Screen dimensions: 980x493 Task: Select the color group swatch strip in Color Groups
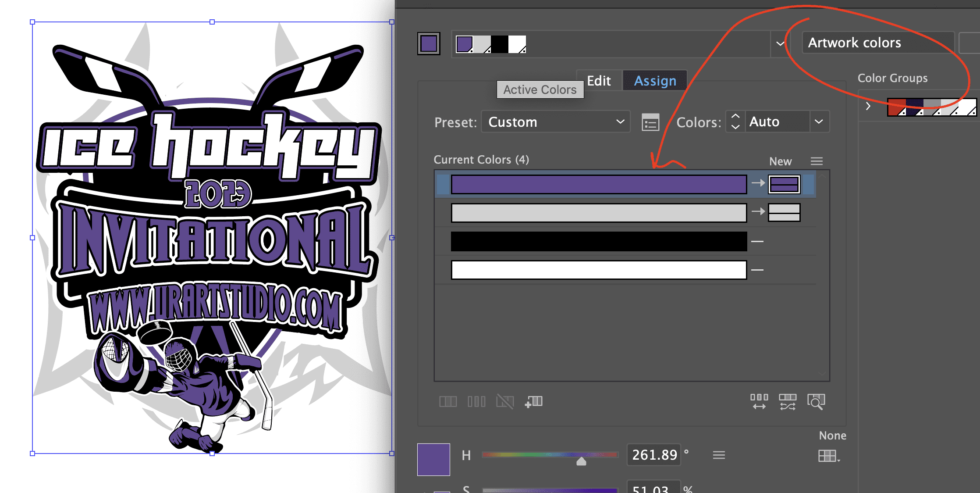(x=932, y=107)
